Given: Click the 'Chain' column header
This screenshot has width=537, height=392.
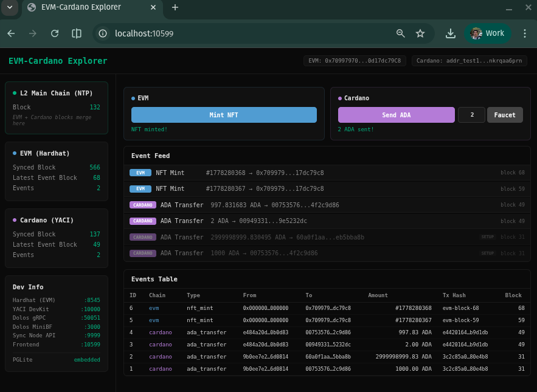Looking at the screenshot, I should coord(157,295).
